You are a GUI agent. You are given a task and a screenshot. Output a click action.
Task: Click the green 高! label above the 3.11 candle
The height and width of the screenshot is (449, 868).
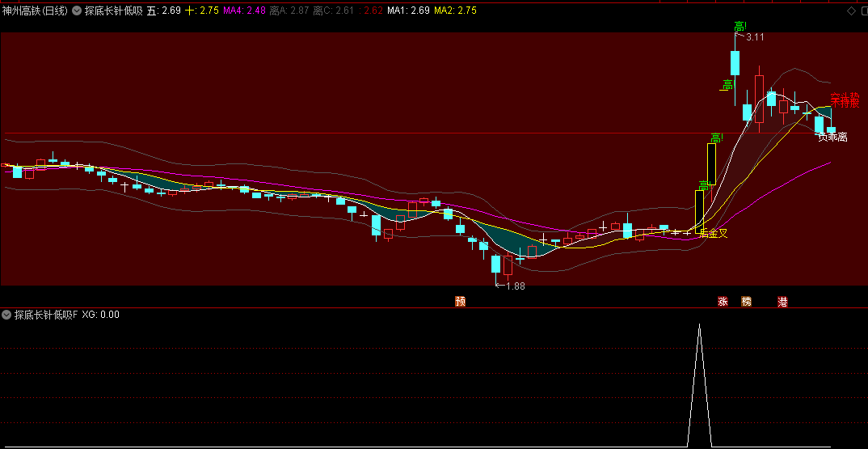740,27
